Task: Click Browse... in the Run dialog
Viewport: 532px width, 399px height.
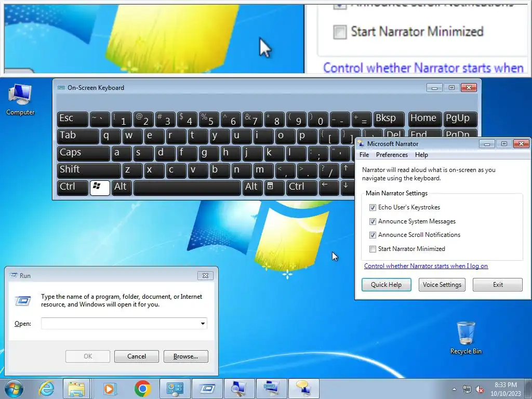Action: pos(185,356)
